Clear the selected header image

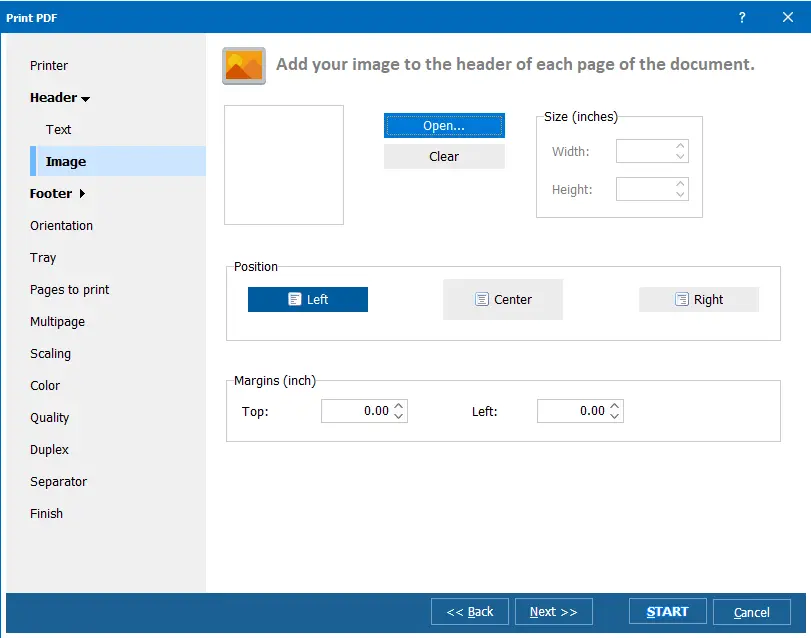pyautogui.click(x=444, y=155)
